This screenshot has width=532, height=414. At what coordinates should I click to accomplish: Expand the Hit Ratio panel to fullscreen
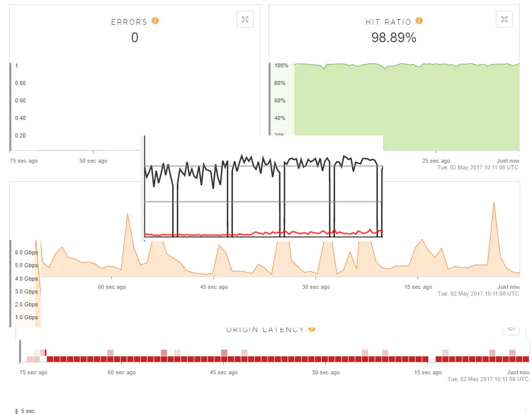pyautogui.click(x=504, y=20)
